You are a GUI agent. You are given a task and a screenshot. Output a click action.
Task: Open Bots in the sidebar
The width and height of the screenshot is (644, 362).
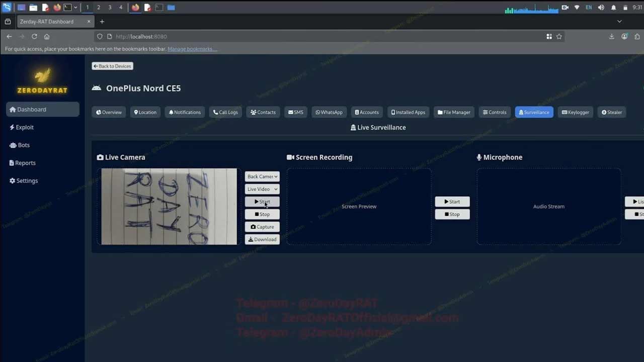(x=43, y=145)
